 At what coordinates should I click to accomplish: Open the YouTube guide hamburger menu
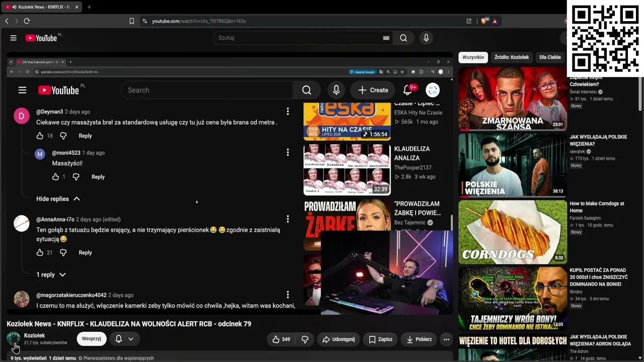point(14,38)
